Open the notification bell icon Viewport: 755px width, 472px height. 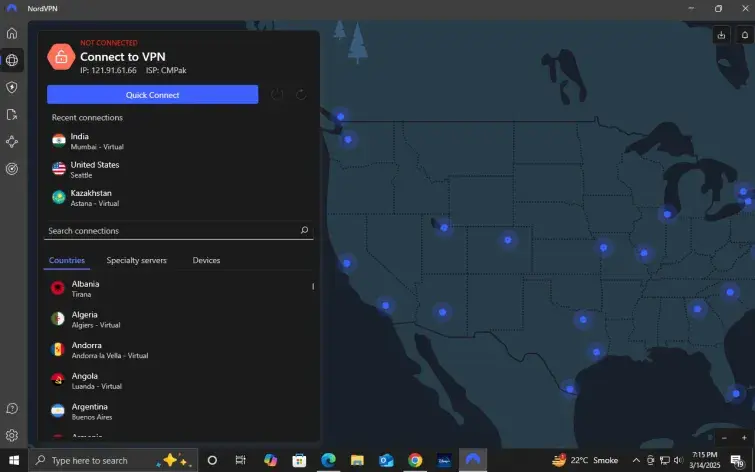tap(745, 35)
